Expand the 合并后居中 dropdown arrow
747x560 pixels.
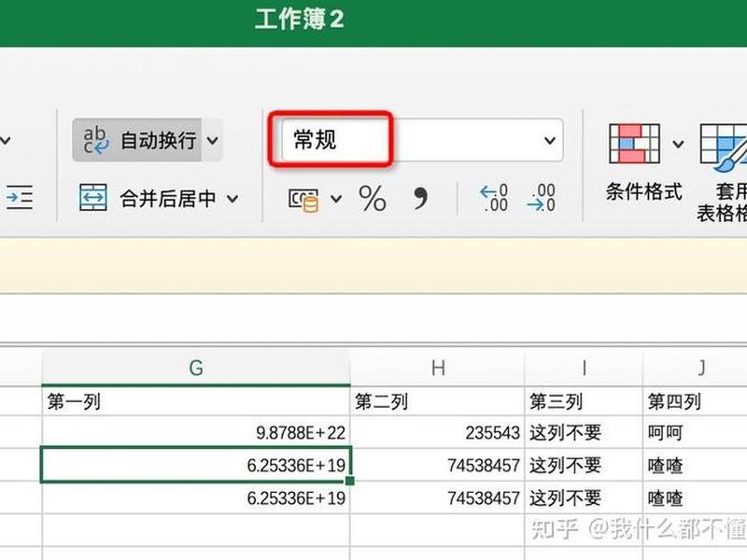(x=233, y=199)
